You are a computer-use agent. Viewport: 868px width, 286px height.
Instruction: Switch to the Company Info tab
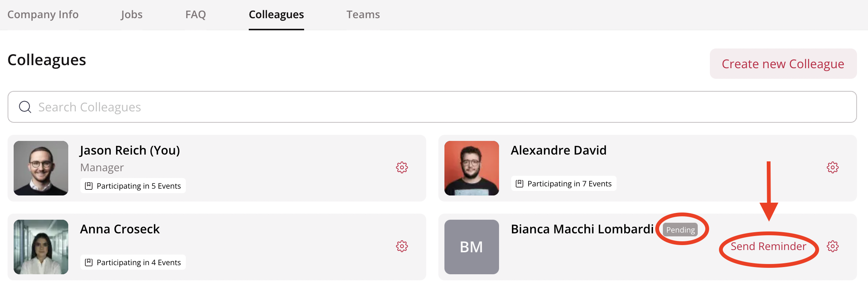43,14
